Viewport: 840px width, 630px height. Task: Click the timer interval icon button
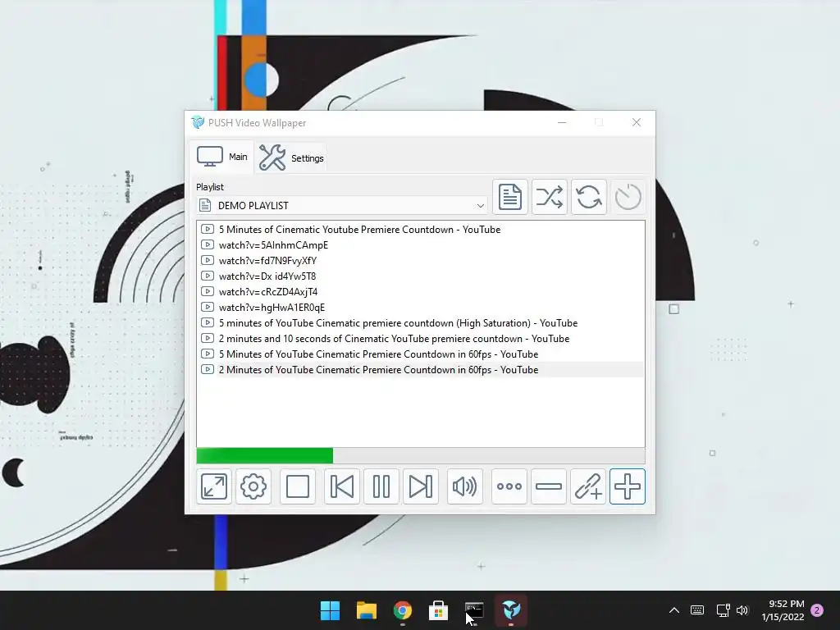[x=628, y=197]
